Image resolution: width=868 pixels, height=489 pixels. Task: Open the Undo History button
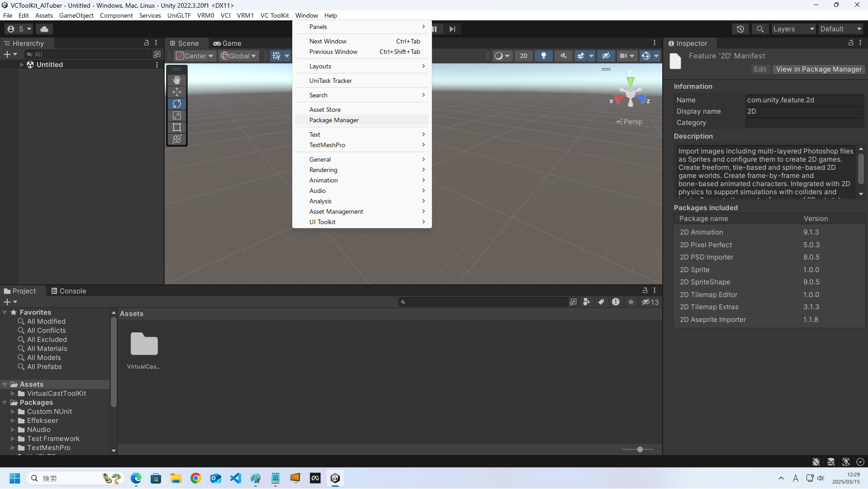[x=740, y=29]
